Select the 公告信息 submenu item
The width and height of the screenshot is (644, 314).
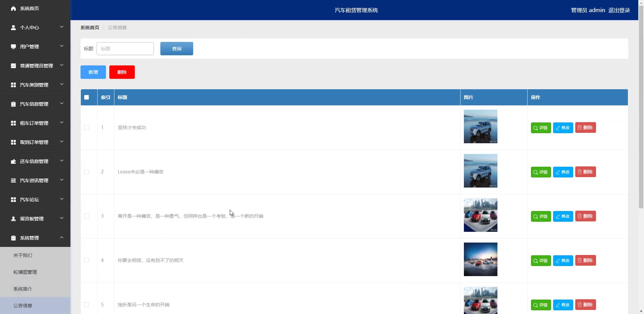(x=35, y=306)
